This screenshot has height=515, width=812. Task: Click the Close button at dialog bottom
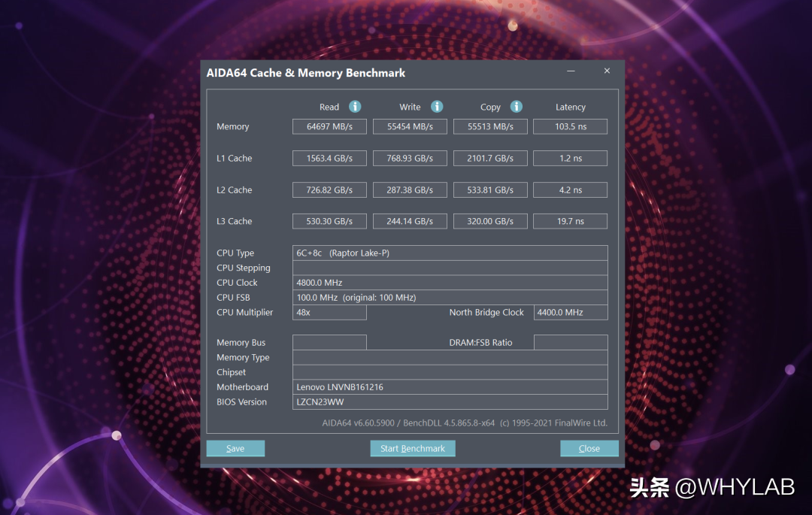[x=589, y=448]
